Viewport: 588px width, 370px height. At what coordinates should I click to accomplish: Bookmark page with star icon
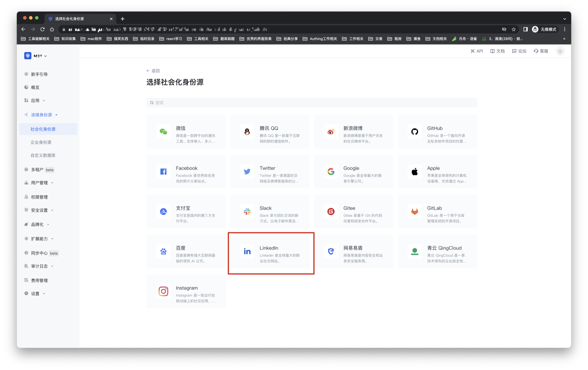click(514, 29)
